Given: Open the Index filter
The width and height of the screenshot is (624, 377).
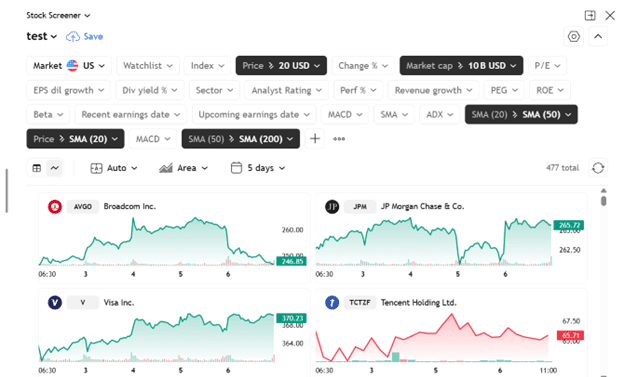Looking at the screenshot, I should tap(207, 66).
